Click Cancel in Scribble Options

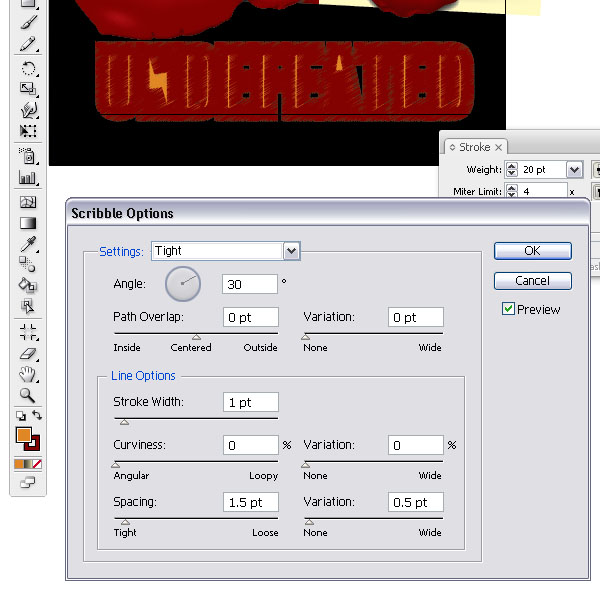click(x=533, y=281)
